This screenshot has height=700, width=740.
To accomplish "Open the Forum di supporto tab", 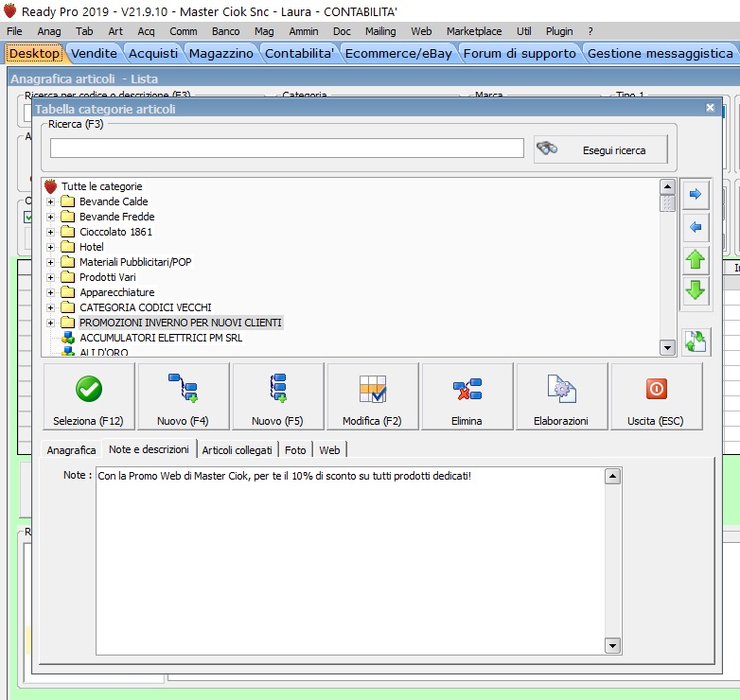I will click(x=520, y=53).
